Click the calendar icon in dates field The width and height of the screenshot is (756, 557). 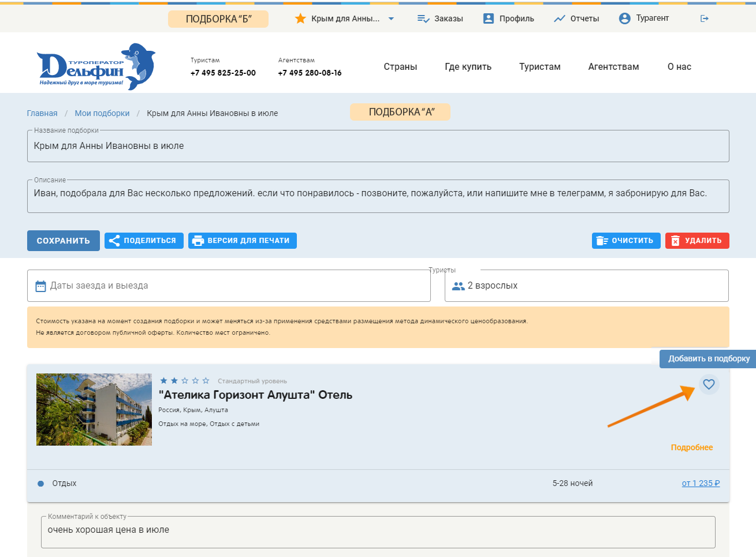pyautogui.click(x=40, y=286)
